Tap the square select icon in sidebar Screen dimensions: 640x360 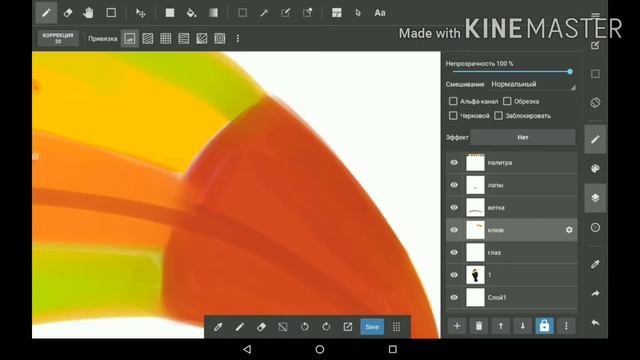(595, 74)
